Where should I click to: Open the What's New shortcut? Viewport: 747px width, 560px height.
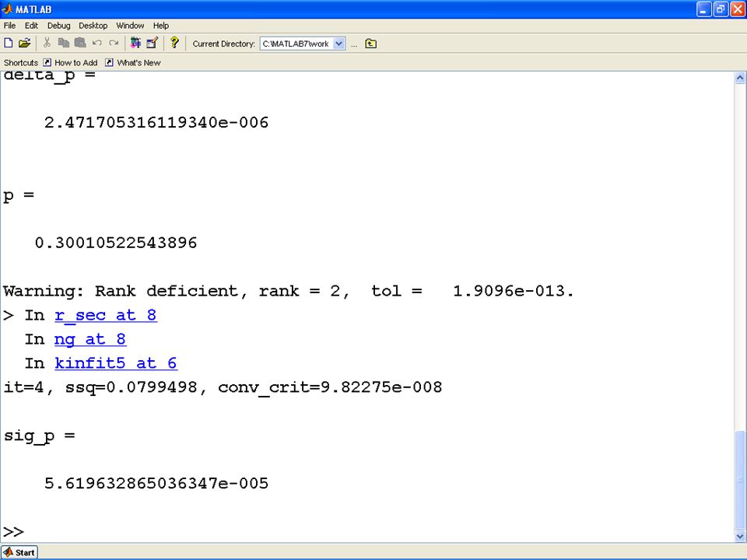click(x=133, y=63)
